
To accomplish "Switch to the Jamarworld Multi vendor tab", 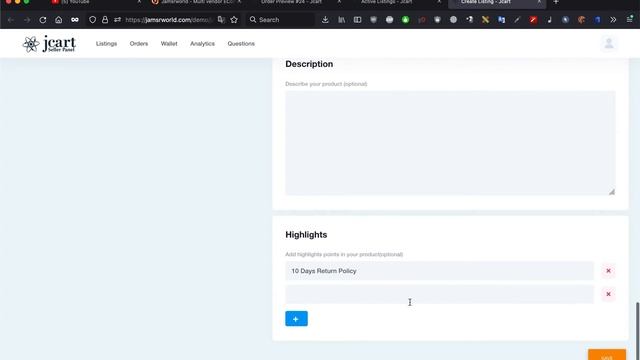I will coord(196,2).
